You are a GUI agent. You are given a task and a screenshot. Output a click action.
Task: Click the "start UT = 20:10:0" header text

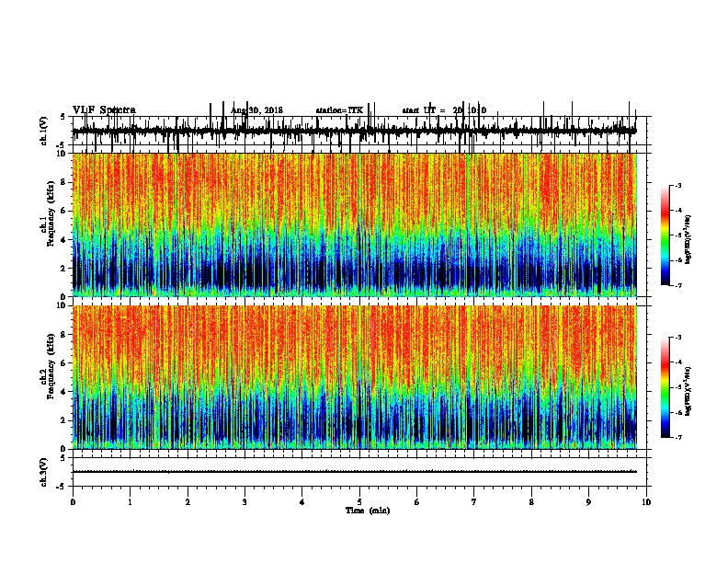pyautogui.click(x=444, y=110)
